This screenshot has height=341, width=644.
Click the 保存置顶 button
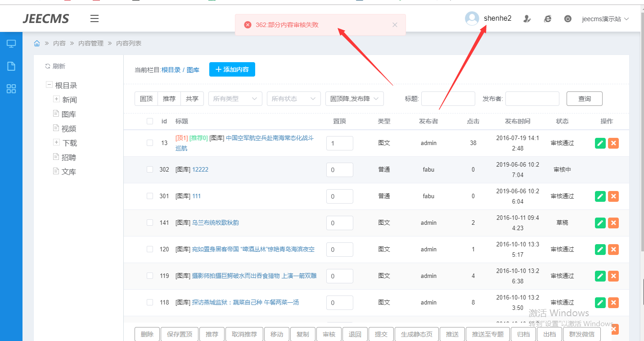(x=180, y=334)
